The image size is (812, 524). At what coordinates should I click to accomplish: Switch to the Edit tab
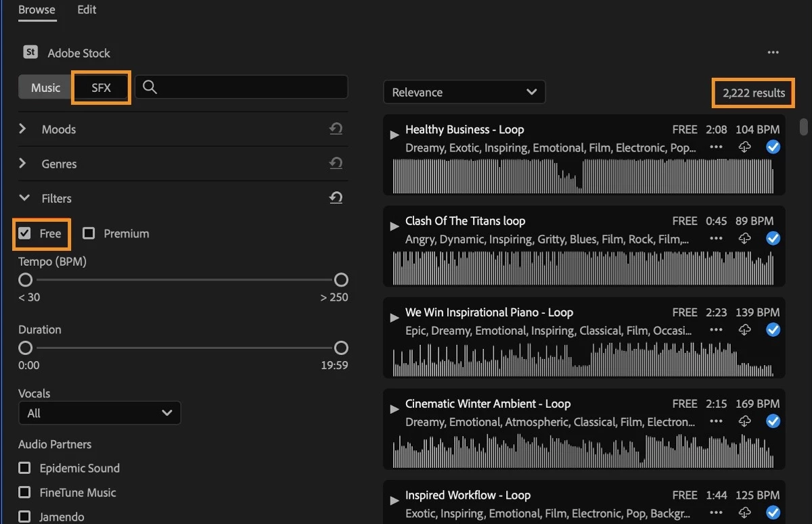point(87,10)
